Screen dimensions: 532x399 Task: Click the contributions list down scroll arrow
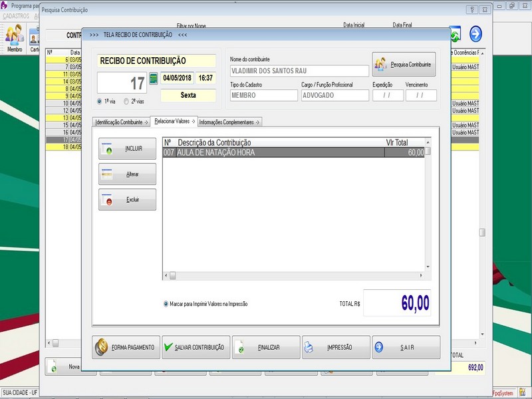(x=428, y=267)
